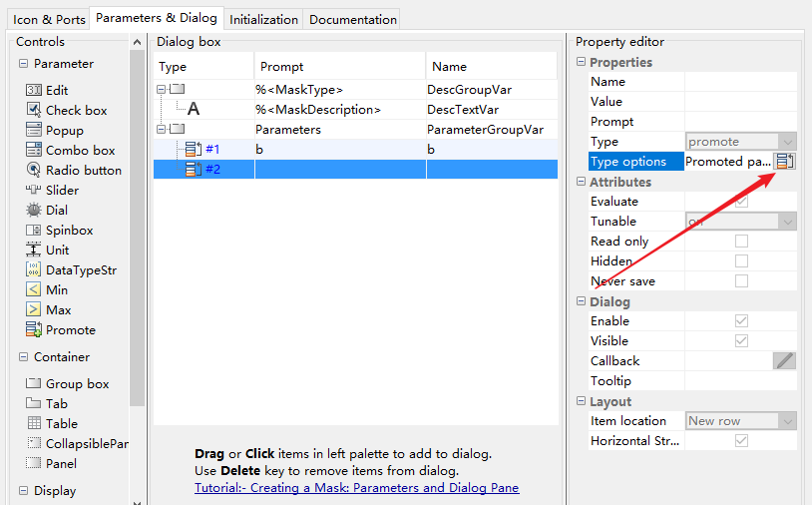
Task: Toggle the Read only checkbox
Action: [x=741, y=242]
